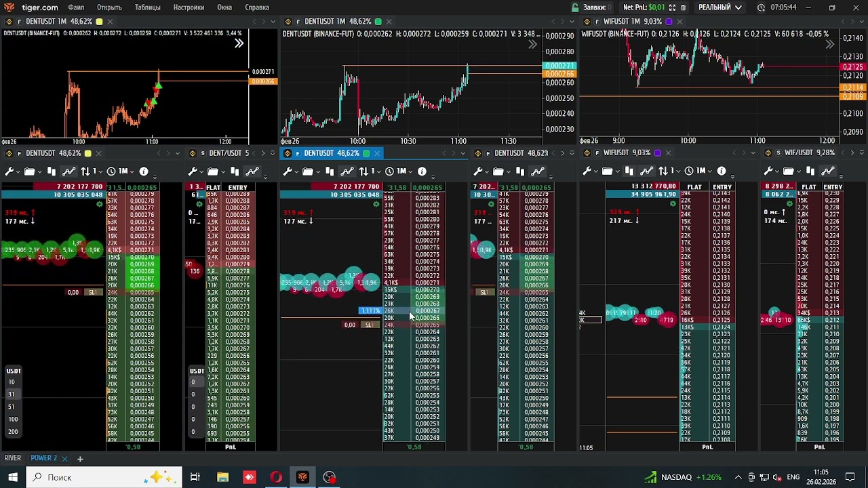868x488 pixels.
Task: Expand middle DENTUSDT chart side panel arrows
Action: pos(532,44)
